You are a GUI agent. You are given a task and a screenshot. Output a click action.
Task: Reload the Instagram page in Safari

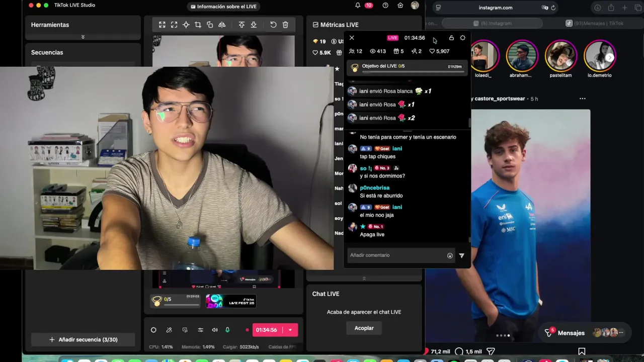553,8
